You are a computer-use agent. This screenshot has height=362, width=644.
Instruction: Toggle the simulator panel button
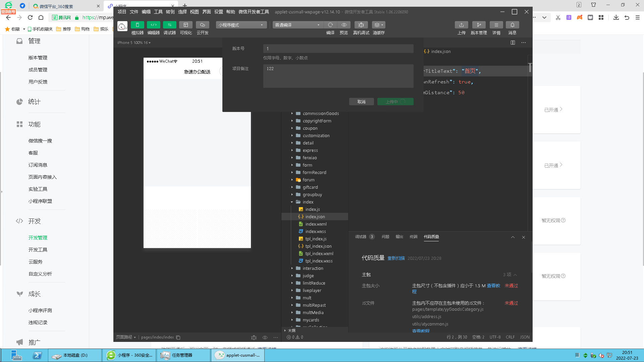pos(137,25)
